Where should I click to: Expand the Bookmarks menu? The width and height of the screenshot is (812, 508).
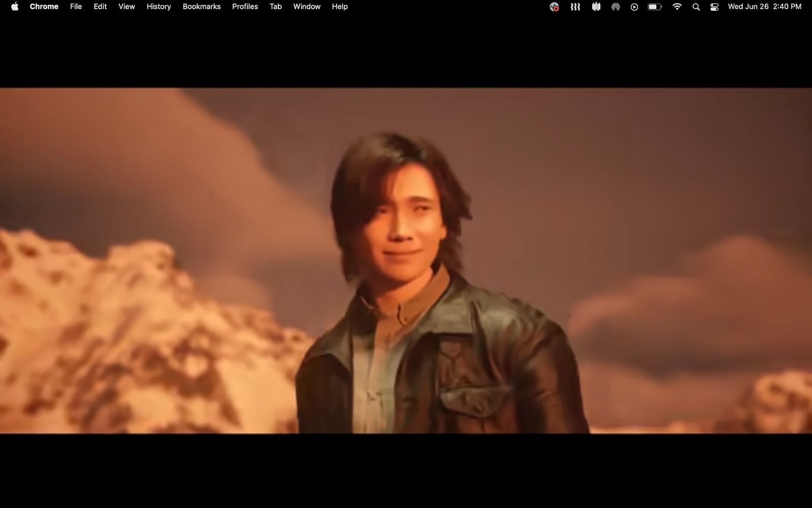click(201, 7)
